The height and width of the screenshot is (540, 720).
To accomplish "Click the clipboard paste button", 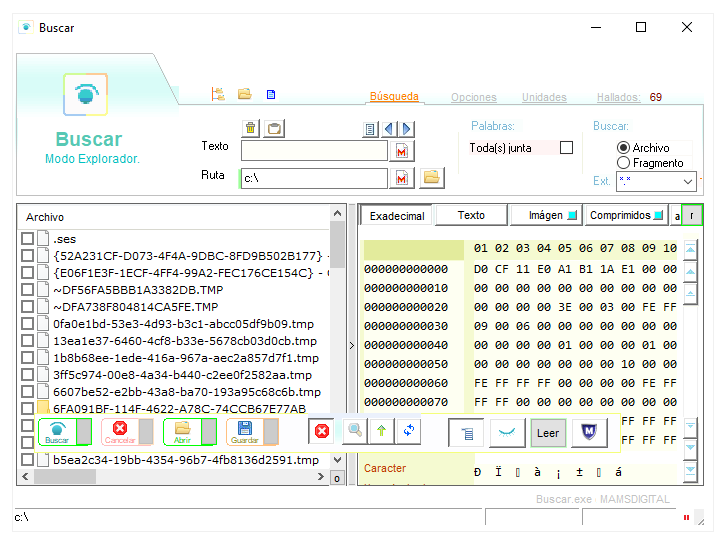I will (274, 128).
